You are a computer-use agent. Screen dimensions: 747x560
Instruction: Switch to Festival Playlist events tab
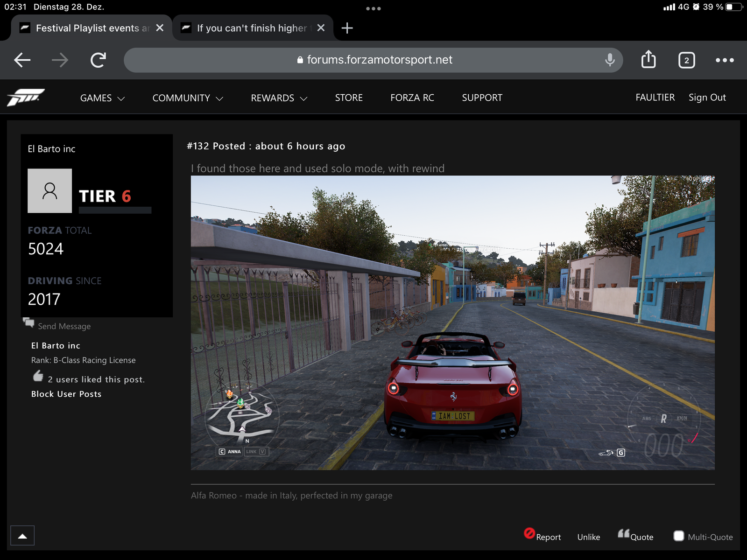tap(92, 28)
